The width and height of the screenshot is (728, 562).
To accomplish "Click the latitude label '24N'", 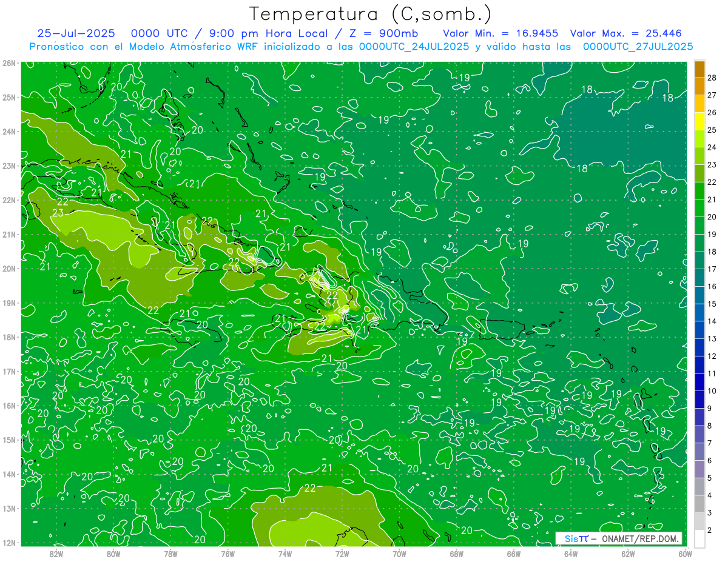I will pyautogui.click(x=8, y=132).
